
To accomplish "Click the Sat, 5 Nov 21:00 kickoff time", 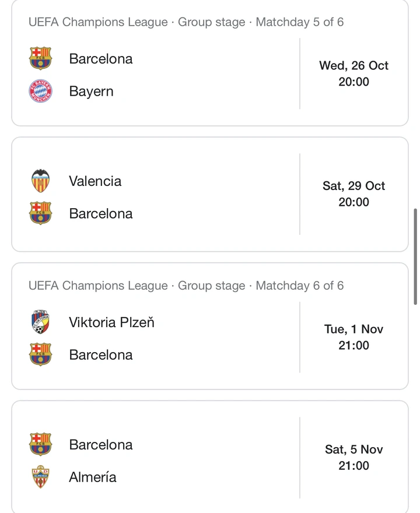I will 354,458.
